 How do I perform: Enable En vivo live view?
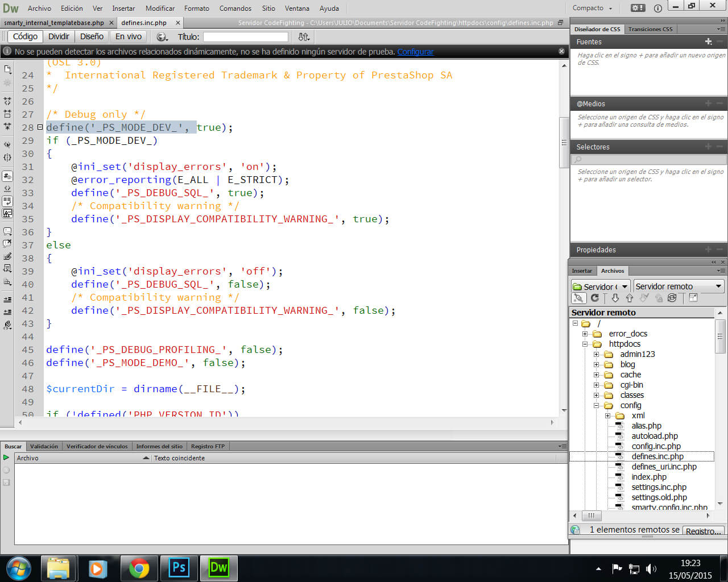click(128, 36)
